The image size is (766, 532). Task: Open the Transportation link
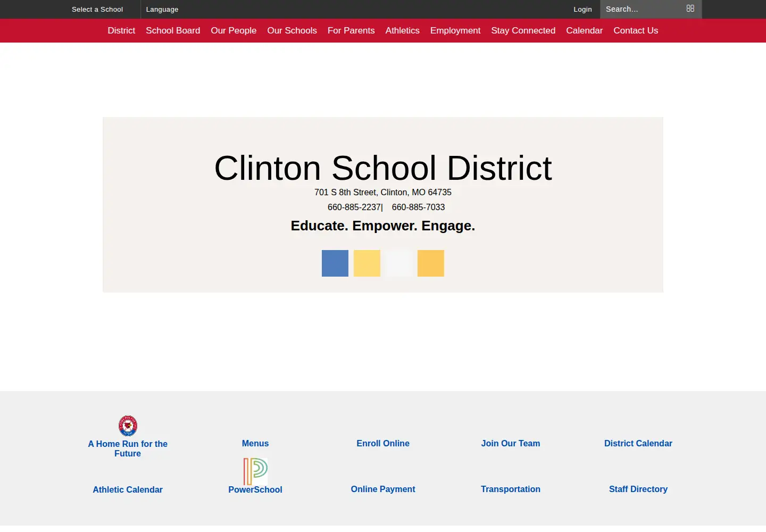coord(511,489)
